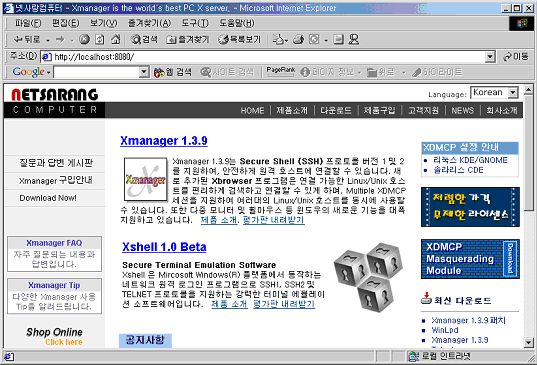Open the Edit (편집) menu
This screenshot has height=365, width=537.
[x=65, y=23]
